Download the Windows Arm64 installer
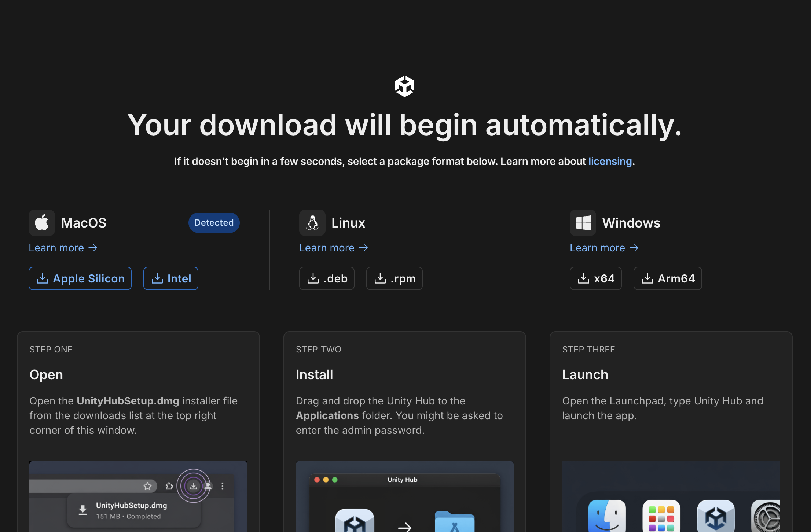 [668, 278]
